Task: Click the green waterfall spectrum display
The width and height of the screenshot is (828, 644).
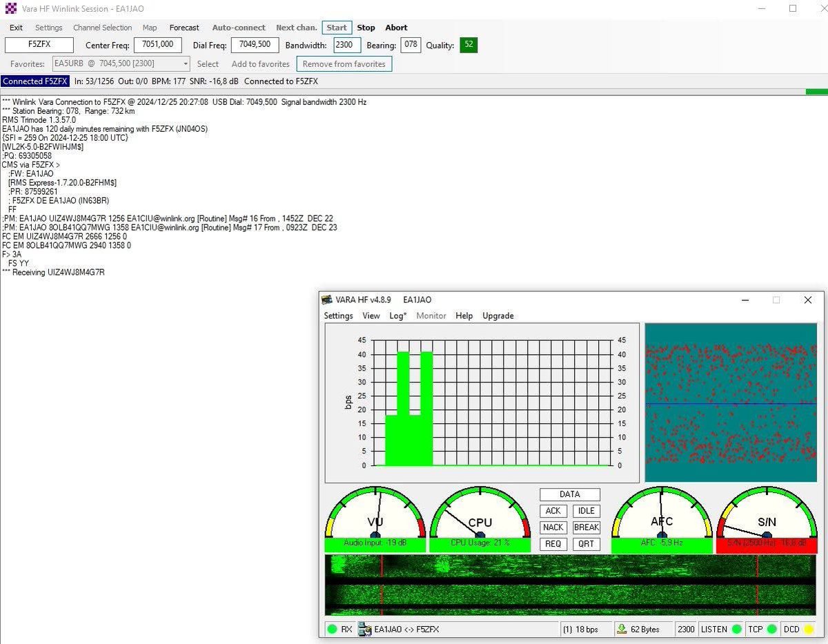Action: [571, 585]
